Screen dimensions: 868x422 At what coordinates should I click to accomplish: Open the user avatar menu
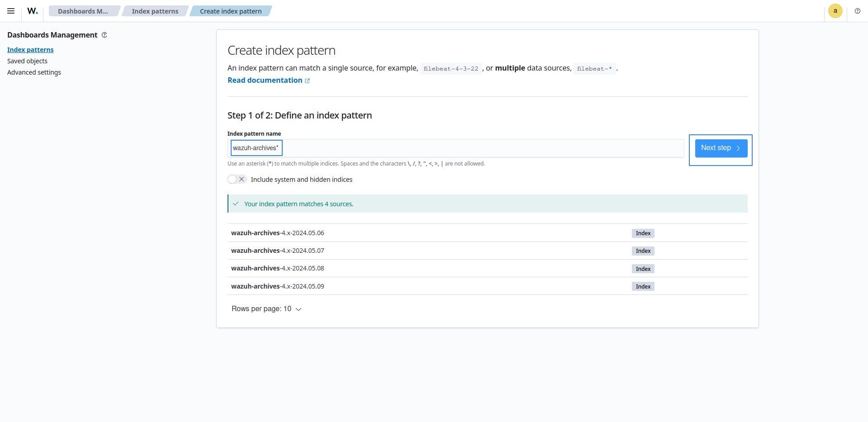click(x=835, y=11)
